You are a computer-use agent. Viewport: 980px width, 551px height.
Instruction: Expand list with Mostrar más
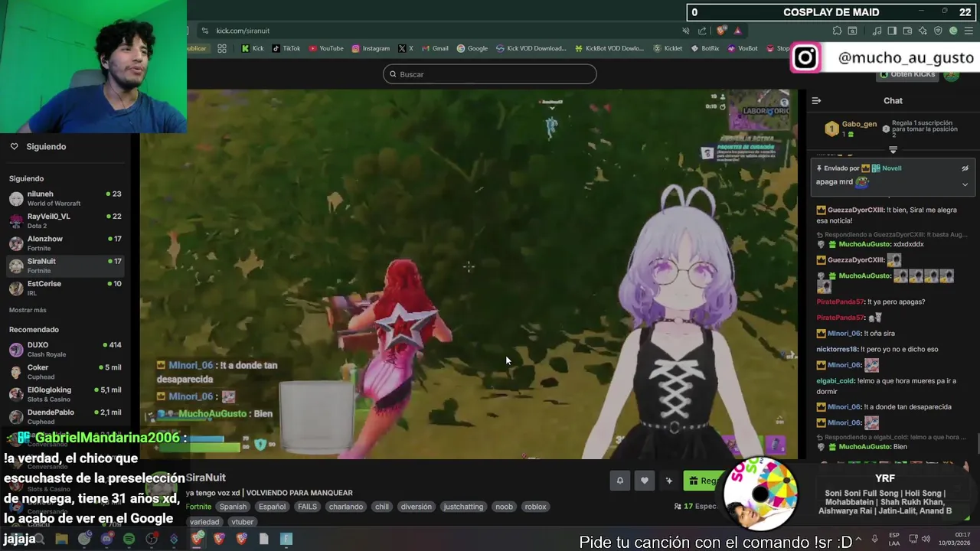click(28, 310)
